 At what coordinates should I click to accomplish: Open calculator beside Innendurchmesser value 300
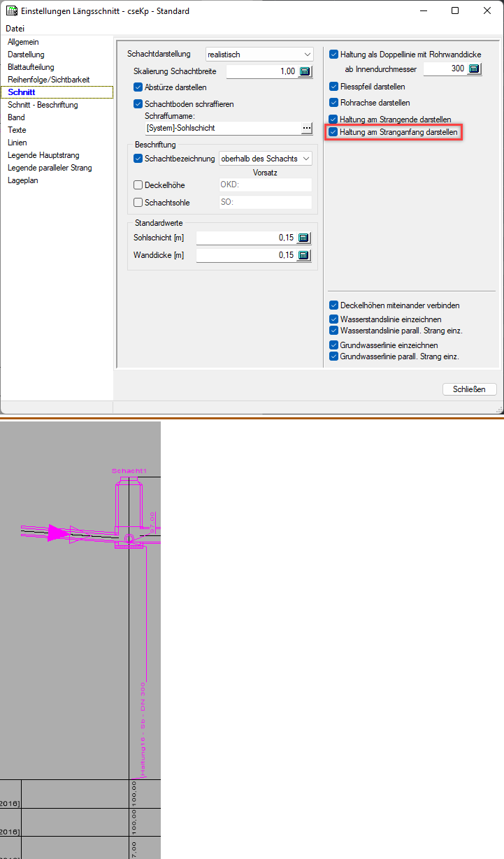474,69
